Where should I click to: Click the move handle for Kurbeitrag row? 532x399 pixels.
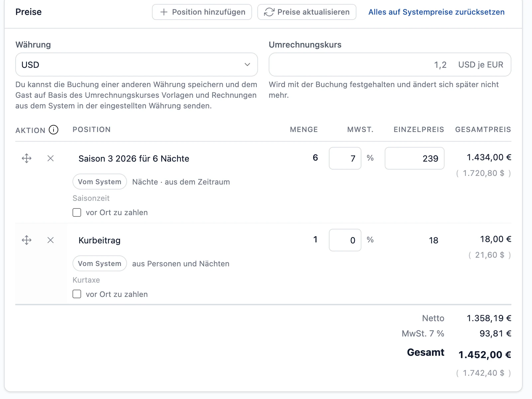[x=27, y=240]
